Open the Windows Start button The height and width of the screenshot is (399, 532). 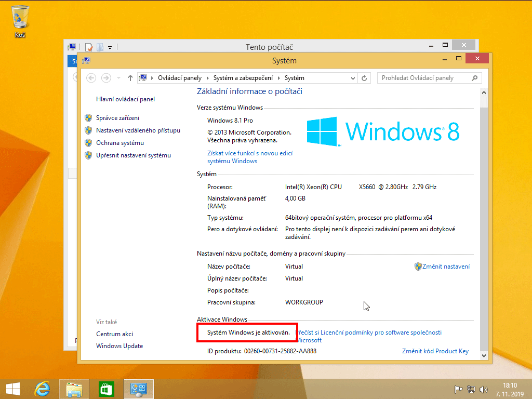pos(13,389)
